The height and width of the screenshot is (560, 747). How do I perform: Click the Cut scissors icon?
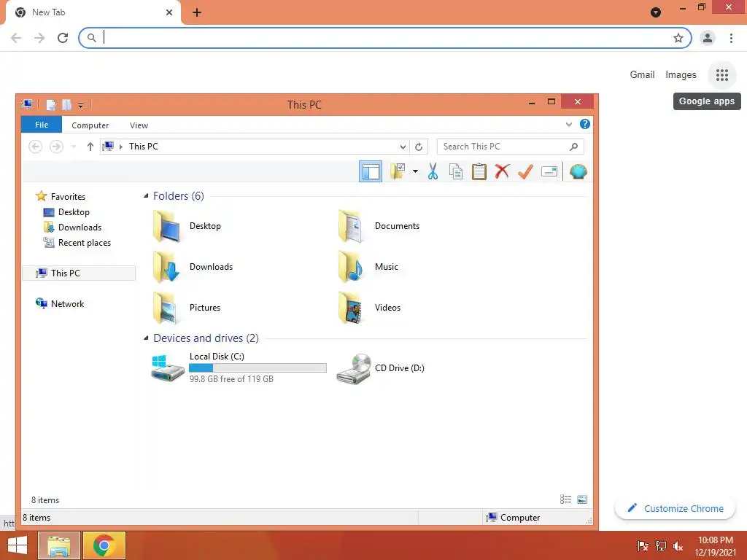click(433, 171)
